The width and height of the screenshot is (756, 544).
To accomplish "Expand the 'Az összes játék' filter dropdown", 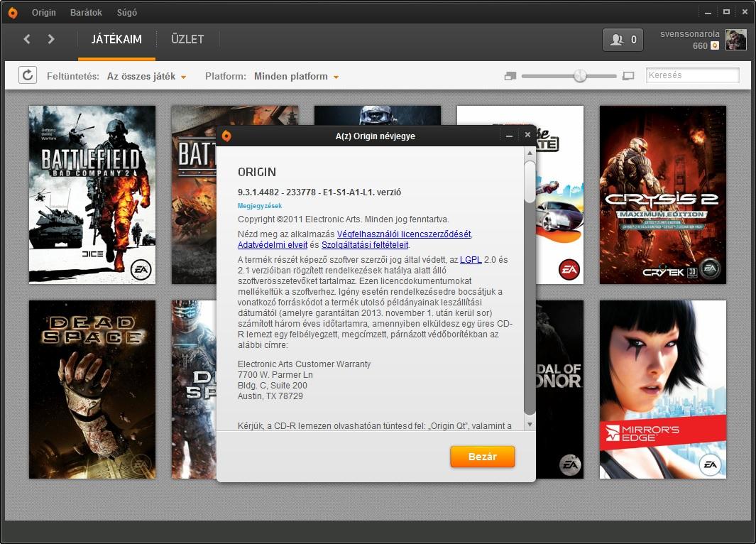I will pos(146,76).
